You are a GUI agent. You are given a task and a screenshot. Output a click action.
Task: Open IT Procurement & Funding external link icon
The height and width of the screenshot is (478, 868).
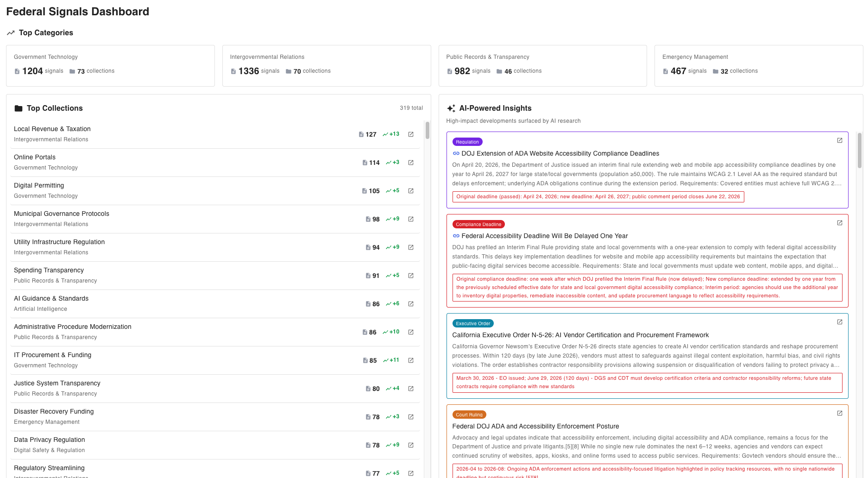[411, 360]
